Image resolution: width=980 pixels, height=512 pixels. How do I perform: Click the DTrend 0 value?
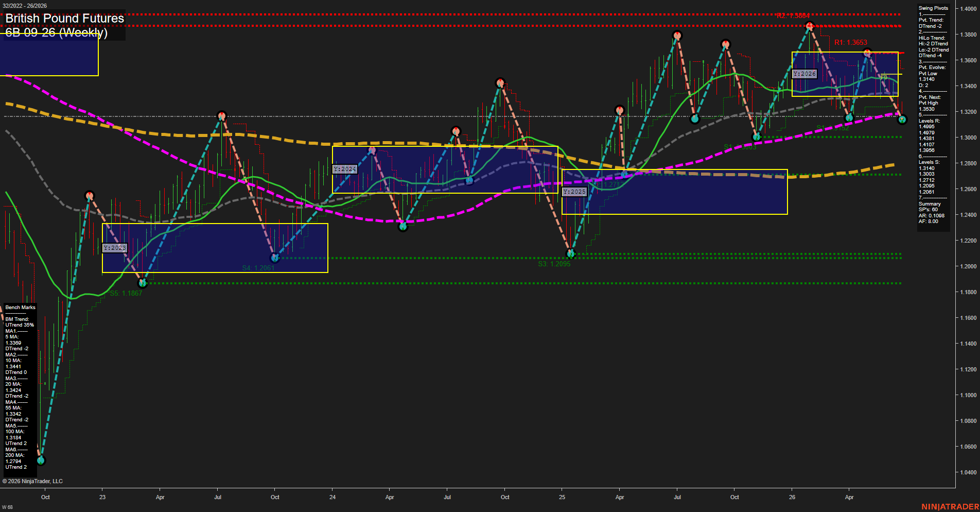16,372
